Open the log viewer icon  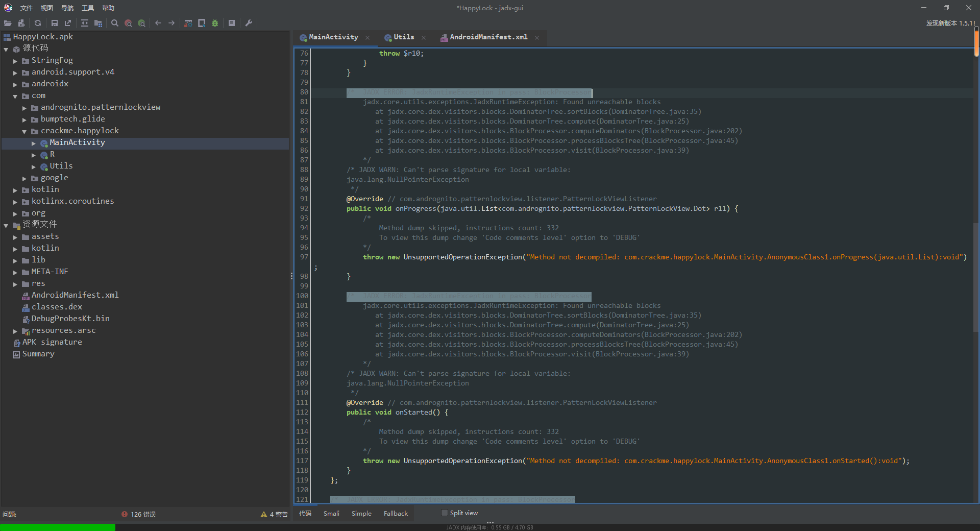coord(232,23)
